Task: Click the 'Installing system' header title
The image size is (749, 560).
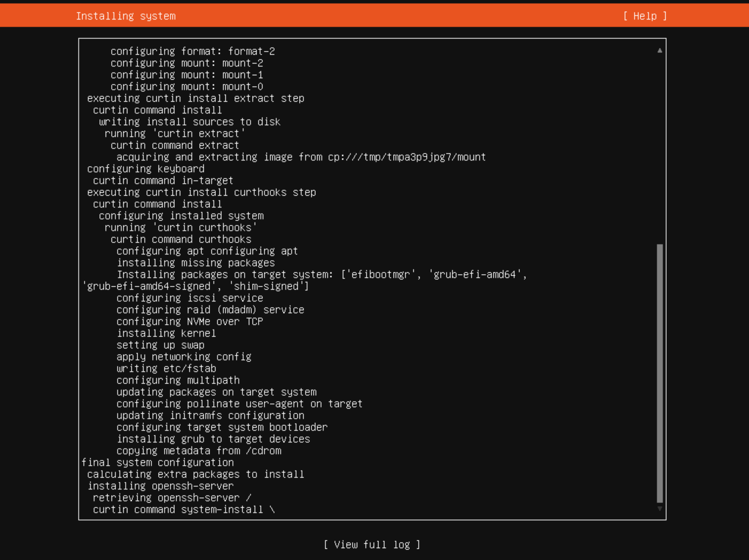Action: (x=125, y=16)
